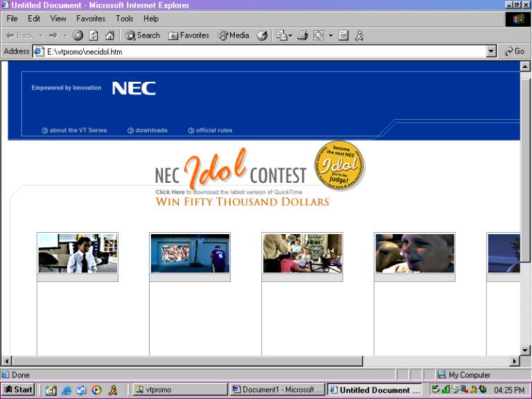Open the Tools menu
Image resolution: width=532 pixels, height=399 pixels.
(125, 18)
